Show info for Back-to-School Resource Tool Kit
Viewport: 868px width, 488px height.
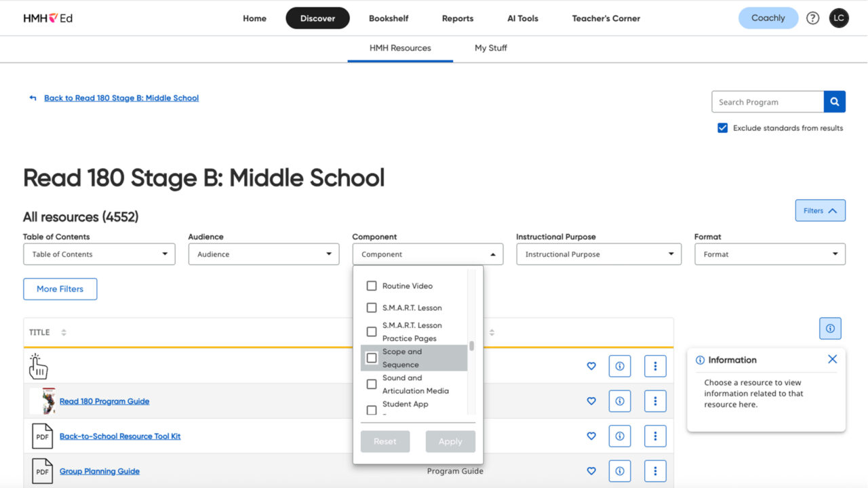tap(620, 436)
